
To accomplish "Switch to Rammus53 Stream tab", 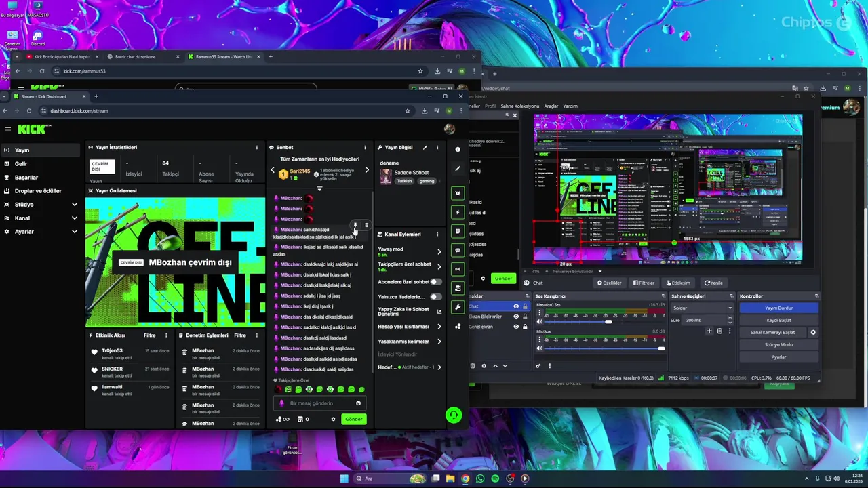I will 223,57.
